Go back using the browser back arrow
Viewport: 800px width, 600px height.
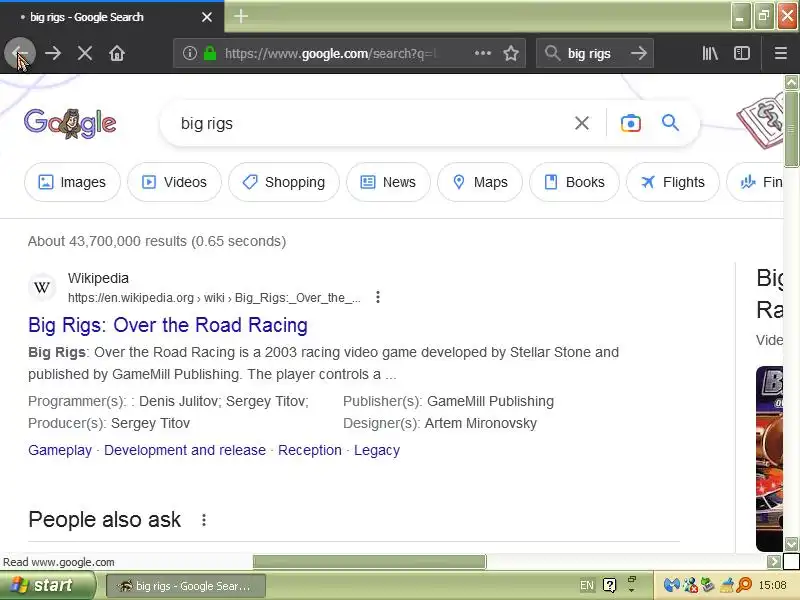pos(20,53)
